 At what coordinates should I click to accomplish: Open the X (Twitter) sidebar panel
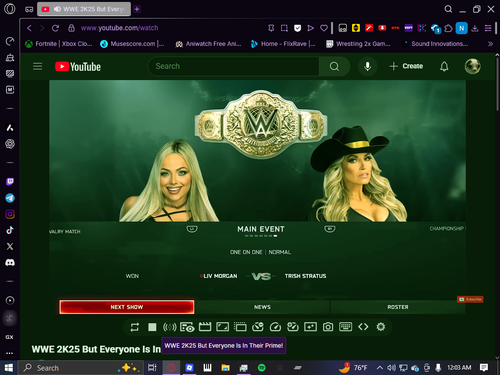10,246
